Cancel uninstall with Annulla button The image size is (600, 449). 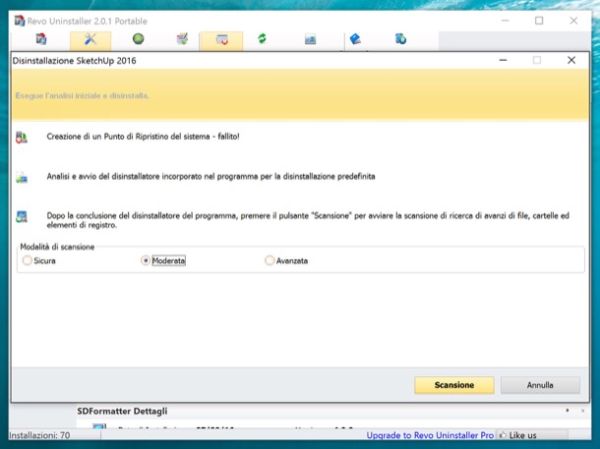click(x=540, y=385)
